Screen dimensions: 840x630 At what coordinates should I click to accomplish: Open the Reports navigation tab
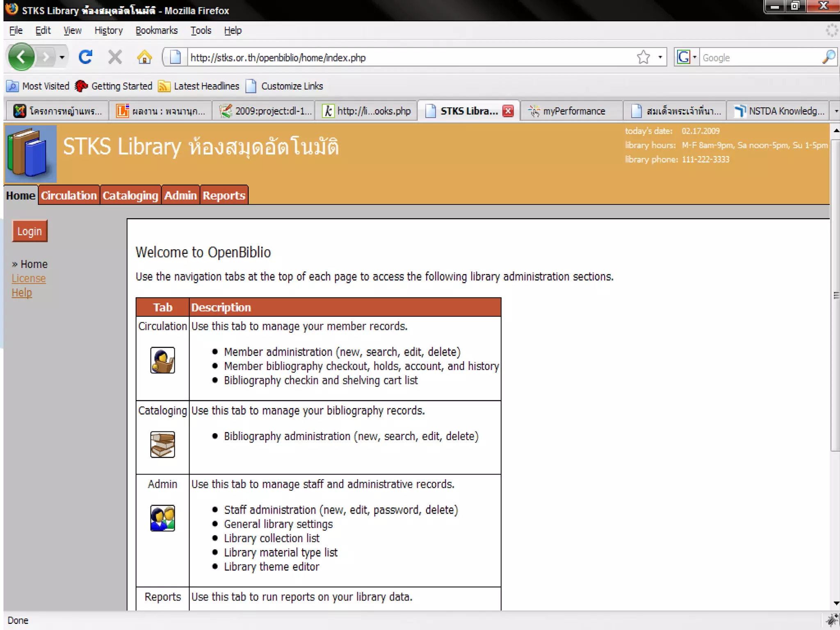point(224,196)
